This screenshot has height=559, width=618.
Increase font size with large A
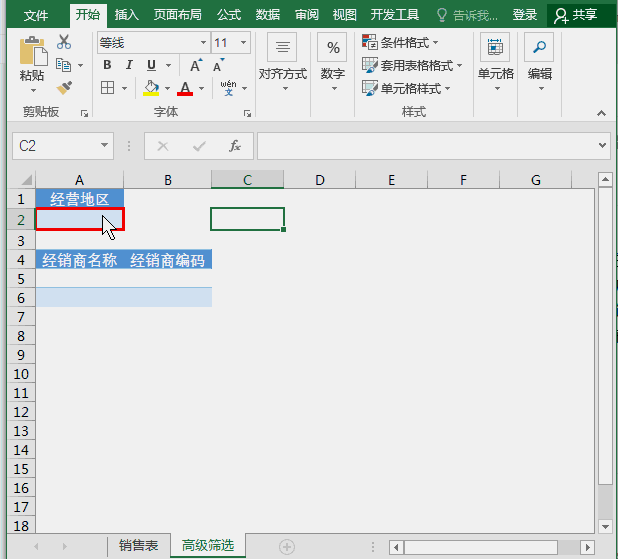(196, 65)
